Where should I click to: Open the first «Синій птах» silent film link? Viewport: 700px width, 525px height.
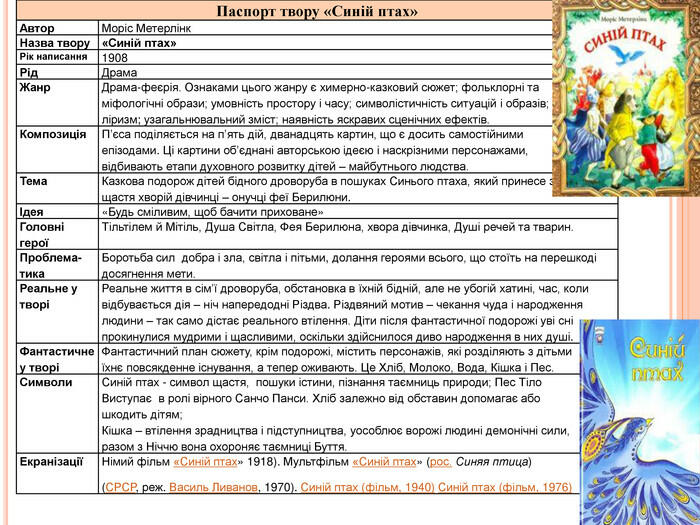coord(205,462)
